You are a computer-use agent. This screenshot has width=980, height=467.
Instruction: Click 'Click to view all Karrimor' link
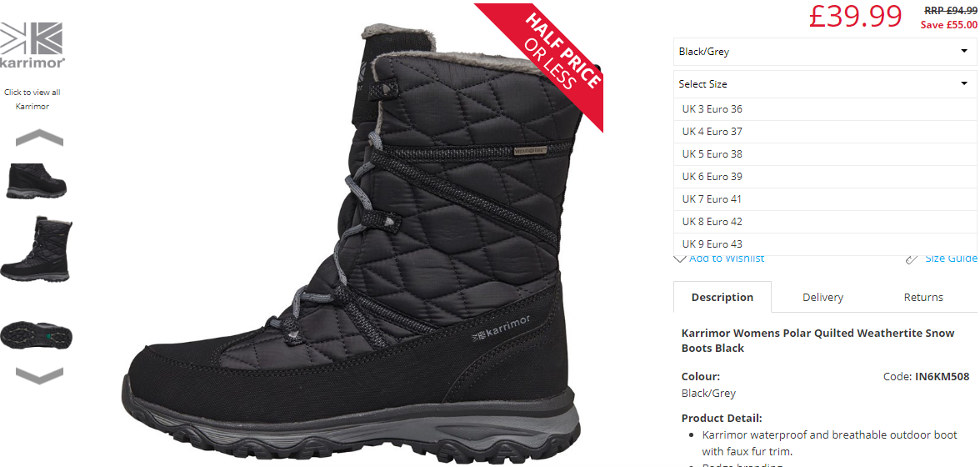tap(32, 99)
